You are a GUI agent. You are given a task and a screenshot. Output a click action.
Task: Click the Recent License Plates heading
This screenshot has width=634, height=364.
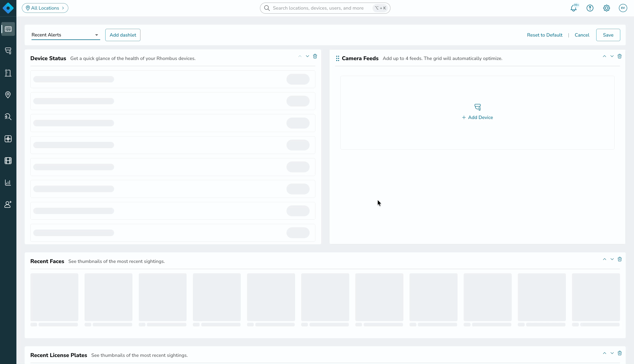coord(59,356)
